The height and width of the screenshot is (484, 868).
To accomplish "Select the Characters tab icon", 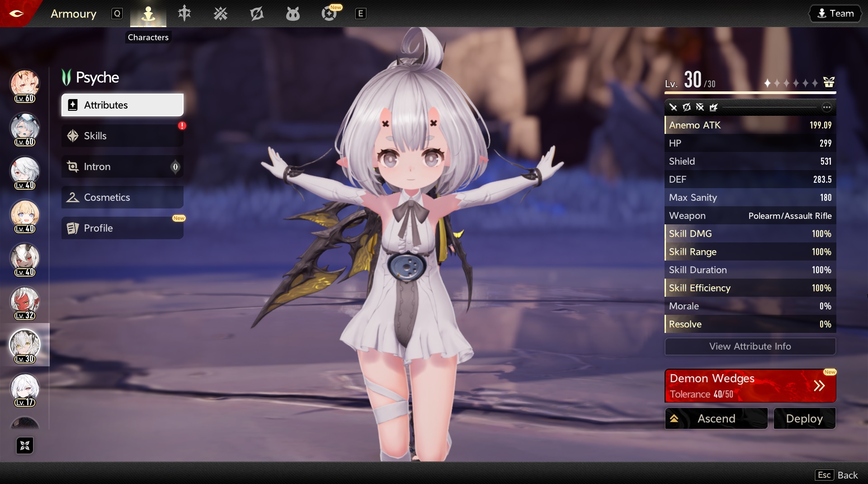I will 148,14.
